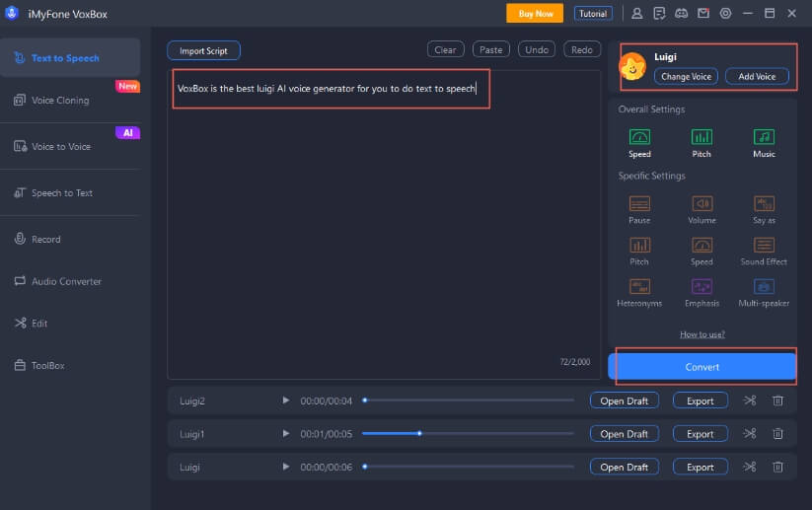Open the Edit section
Viewport: 812px width, 510px height.
70,324
